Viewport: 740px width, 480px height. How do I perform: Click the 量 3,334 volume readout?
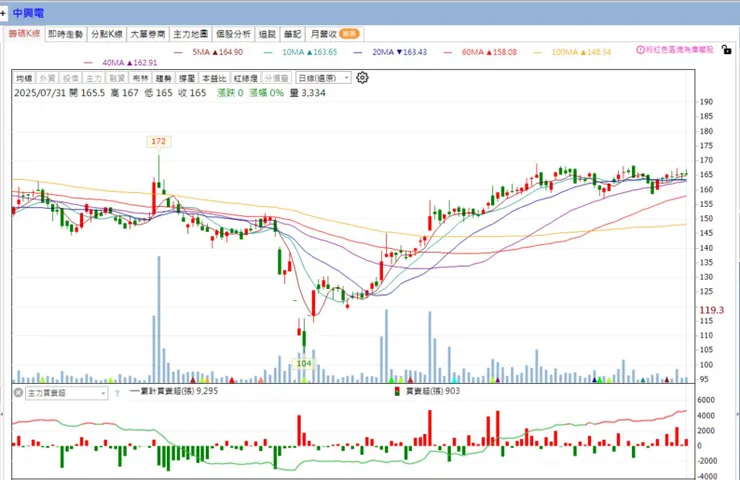coord(308,93)
